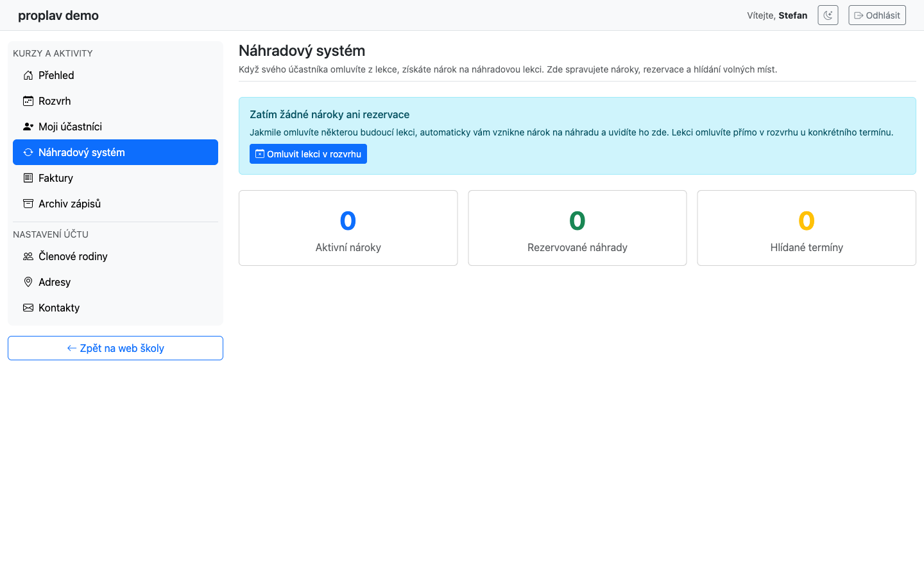Click the person icon beside Moji účastníci
924x578 pixels.
pyautogui.click(x=28, y=127)
